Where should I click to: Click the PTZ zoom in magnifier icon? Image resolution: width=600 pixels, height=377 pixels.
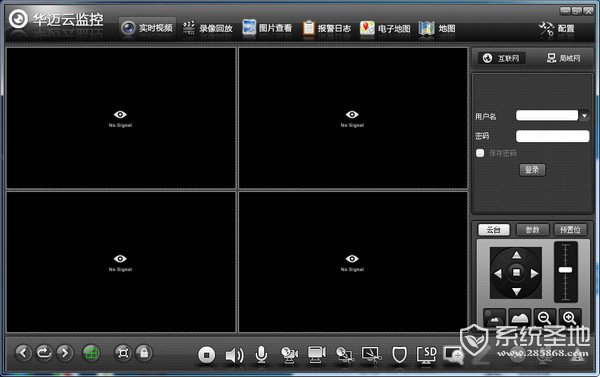coord(570,318)
